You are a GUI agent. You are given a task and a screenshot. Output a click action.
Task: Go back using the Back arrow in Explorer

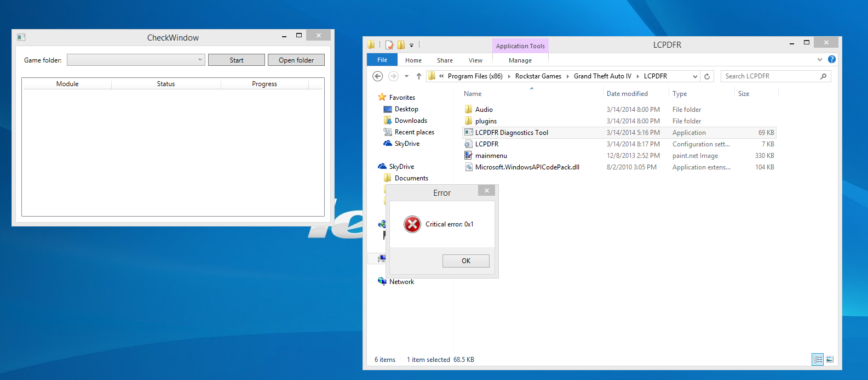coord(377,76)
